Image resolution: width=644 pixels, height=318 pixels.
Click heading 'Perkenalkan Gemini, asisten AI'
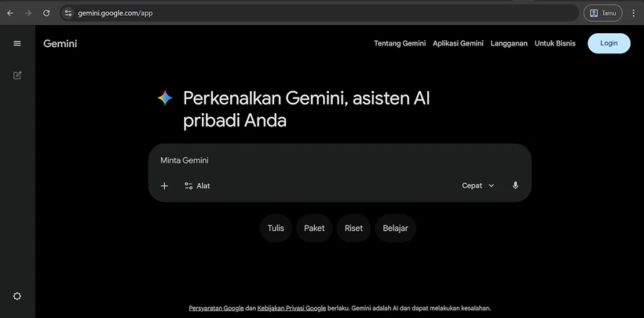306,99
